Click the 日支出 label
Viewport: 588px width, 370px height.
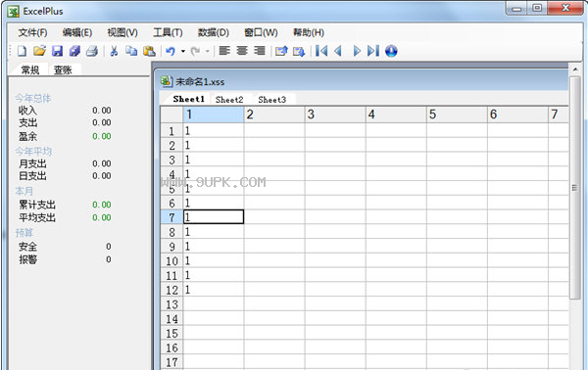32,176
